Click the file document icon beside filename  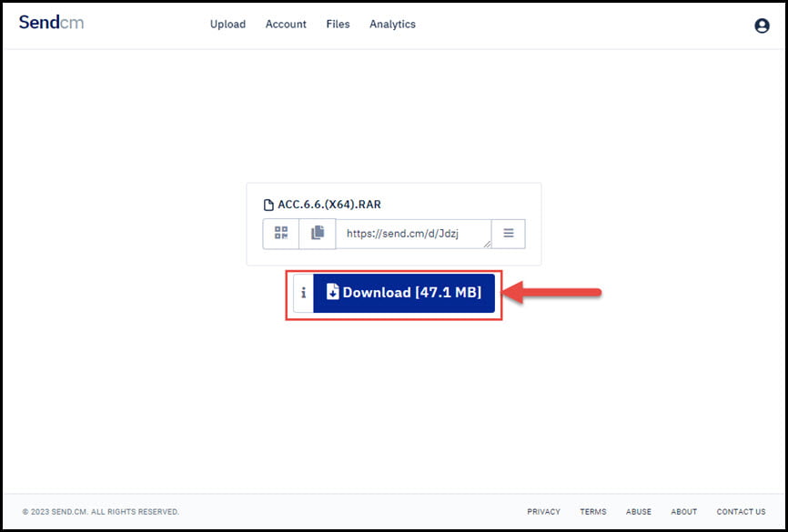tap(268, 205)
